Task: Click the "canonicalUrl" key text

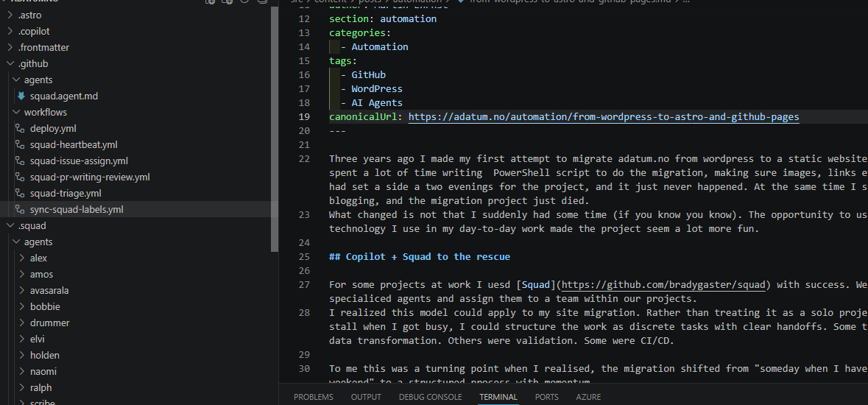Action: tap(363, 116)
